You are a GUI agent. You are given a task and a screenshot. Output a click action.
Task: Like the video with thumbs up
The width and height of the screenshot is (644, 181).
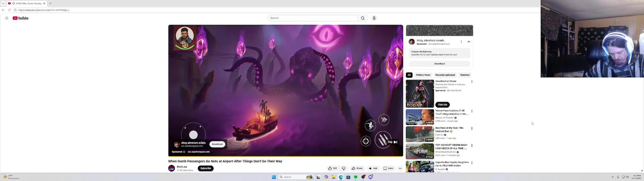pyautogui.click(x=333, y=168)
